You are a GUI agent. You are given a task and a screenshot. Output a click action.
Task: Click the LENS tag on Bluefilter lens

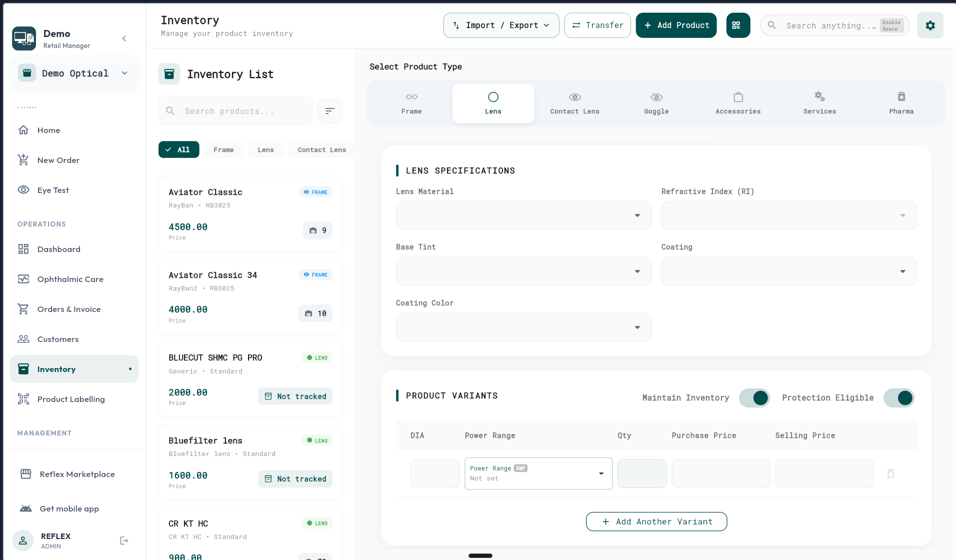(317, 440)
